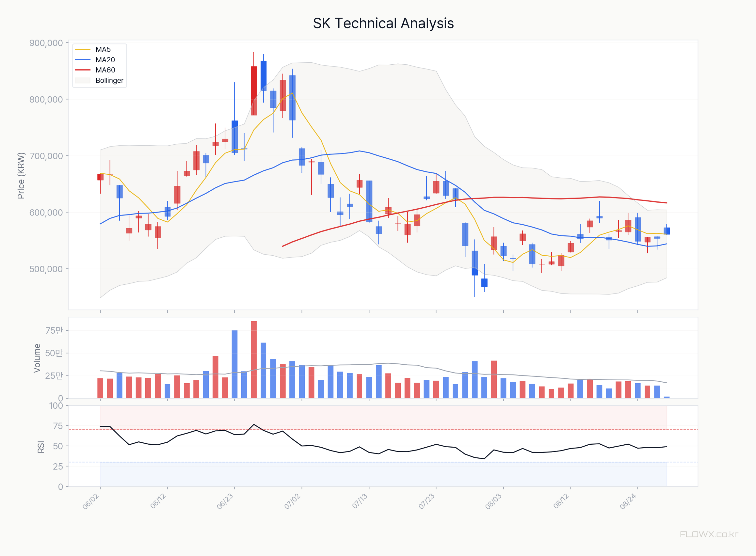
Task: Select the Bollinger legend label
Action: (109, 80)
